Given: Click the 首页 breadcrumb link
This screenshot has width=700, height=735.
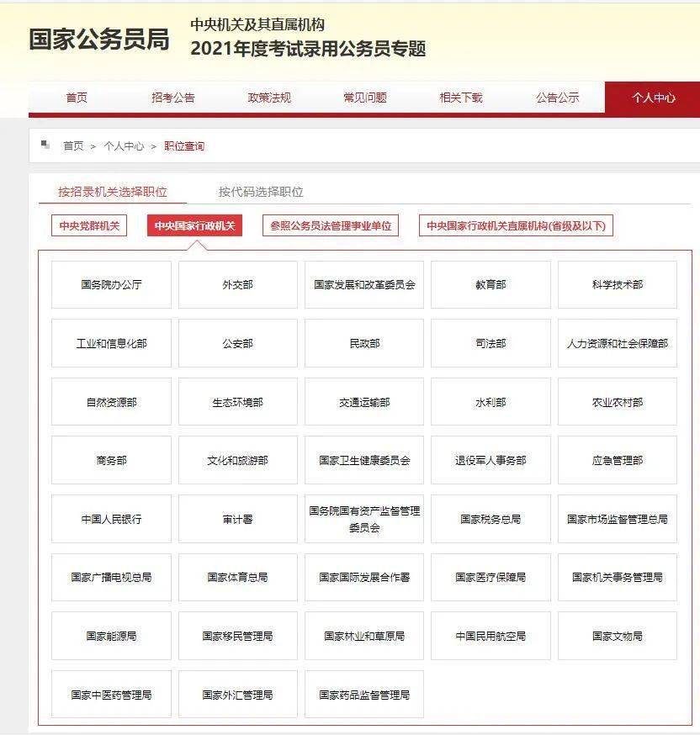Looking at the screenshot, I should click(73, 146).
